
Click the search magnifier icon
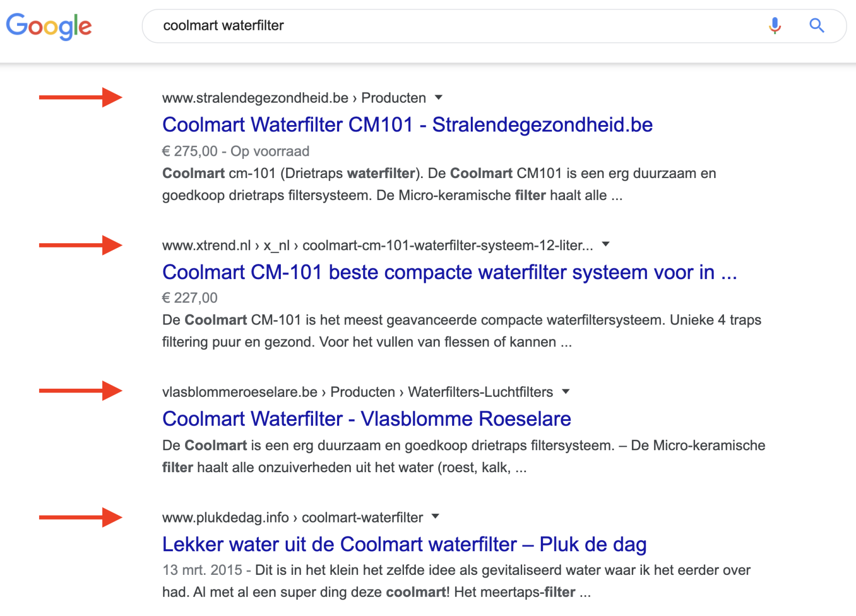(x=816, y=25)
